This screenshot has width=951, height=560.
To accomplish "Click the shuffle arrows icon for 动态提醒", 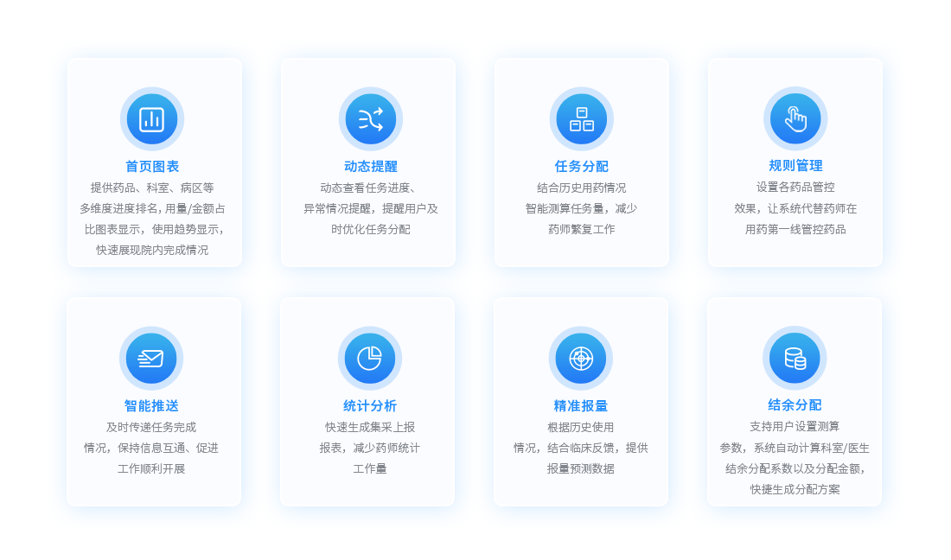I will (x=371, y=119).
